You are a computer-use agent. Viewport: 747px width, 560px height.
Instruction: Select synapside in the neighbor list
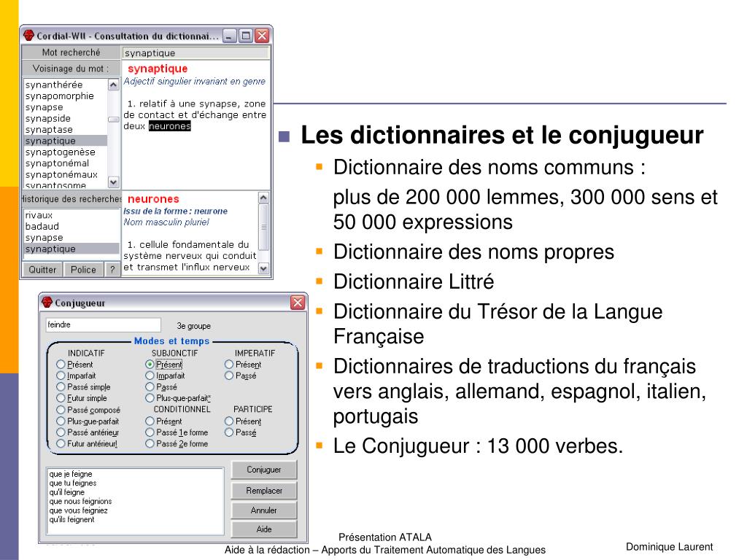pyautogui.click(x=47, y=119)
